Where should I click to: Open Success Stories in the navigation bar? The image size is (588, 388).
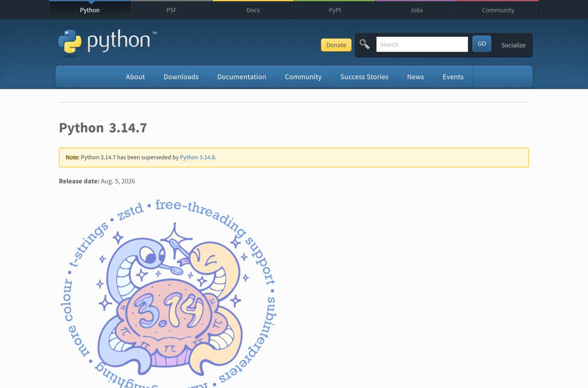coord(364,77)
